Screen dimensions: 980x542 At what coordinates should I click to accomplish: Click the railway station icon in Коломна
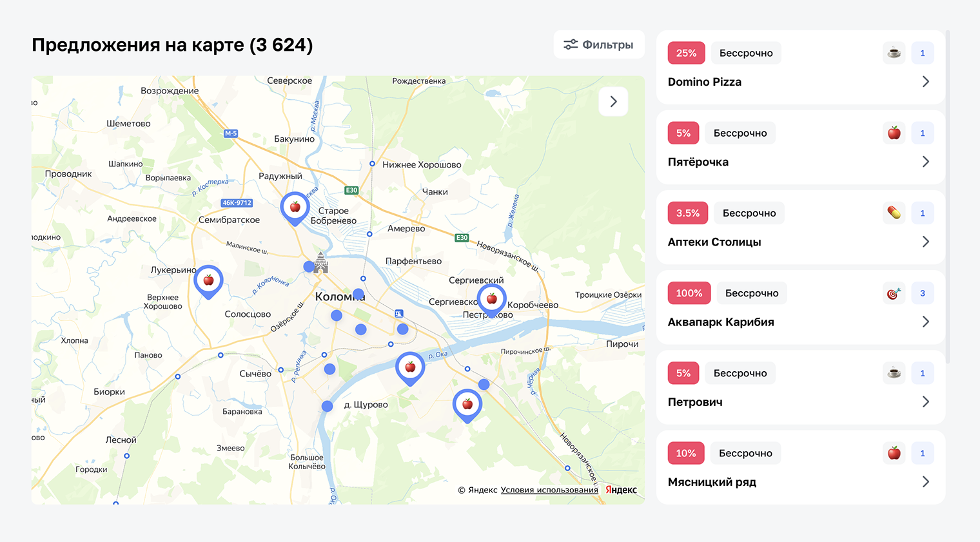[x=399, y=313]
